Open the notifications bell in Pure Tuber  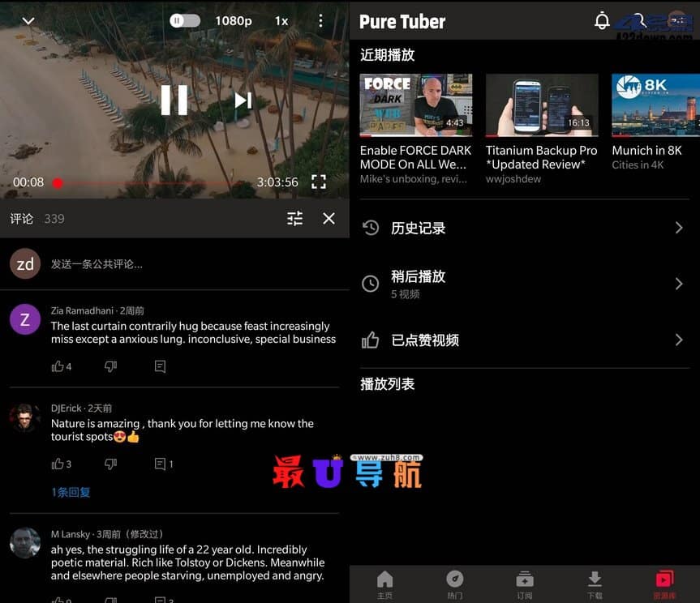[602, 21]
